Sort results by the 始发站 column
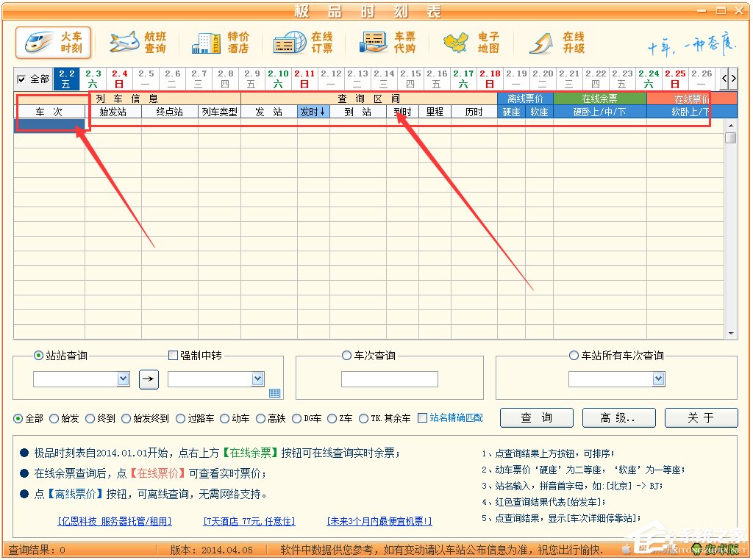This screenshot has width=753, height=560. point(113,112)
